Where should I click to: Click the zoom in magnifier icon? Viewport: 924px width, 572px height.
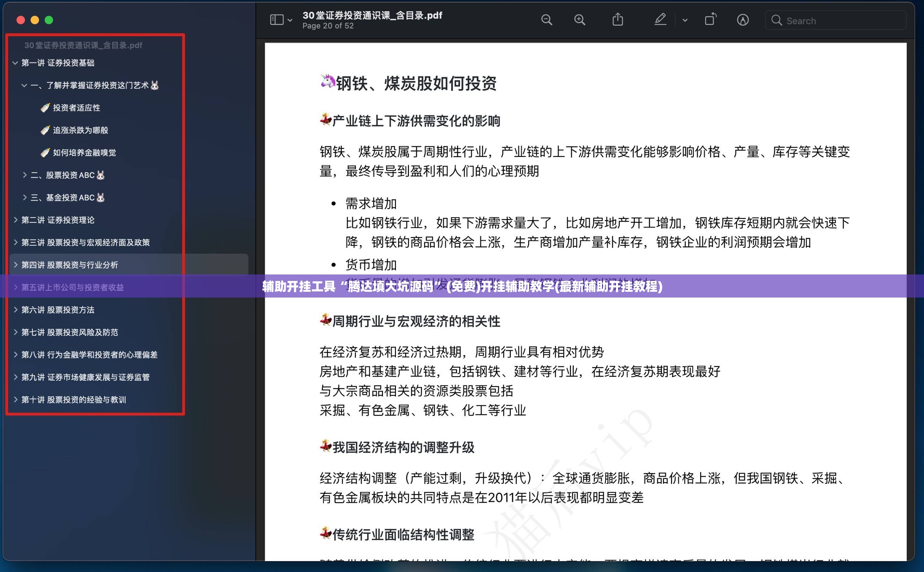[580, 20]
